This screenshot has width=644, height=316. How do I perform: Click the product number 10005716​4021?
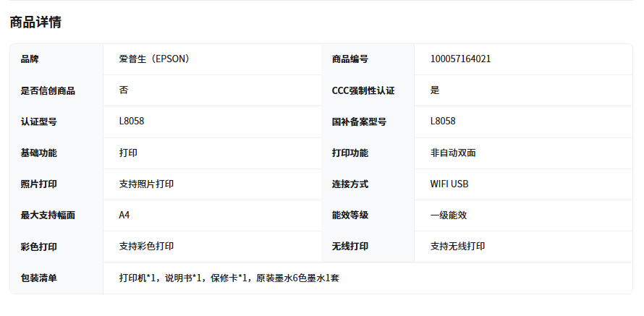460,59
